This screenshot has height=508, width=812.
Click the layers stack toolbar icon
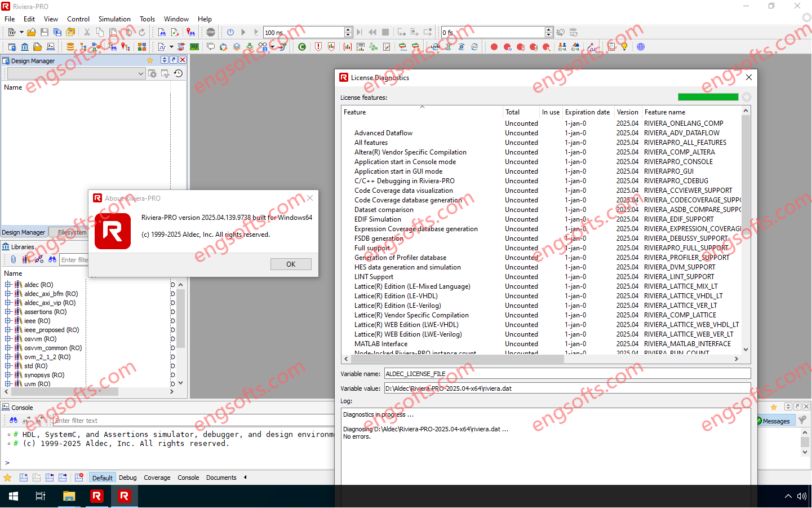(237, 47)
